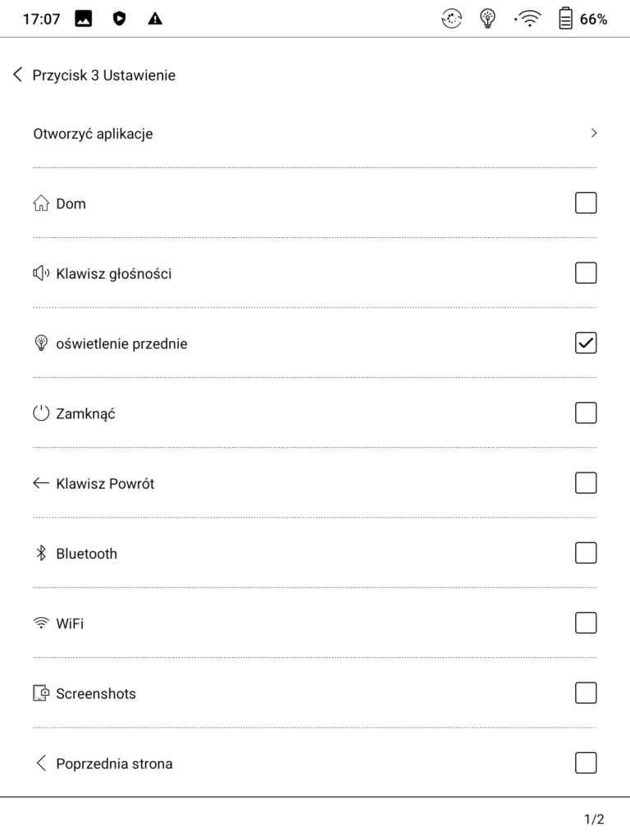The height and width of the screenshot is (840, 630).
Task: Click the Bluetooth symbol icon
Action: 41,554
